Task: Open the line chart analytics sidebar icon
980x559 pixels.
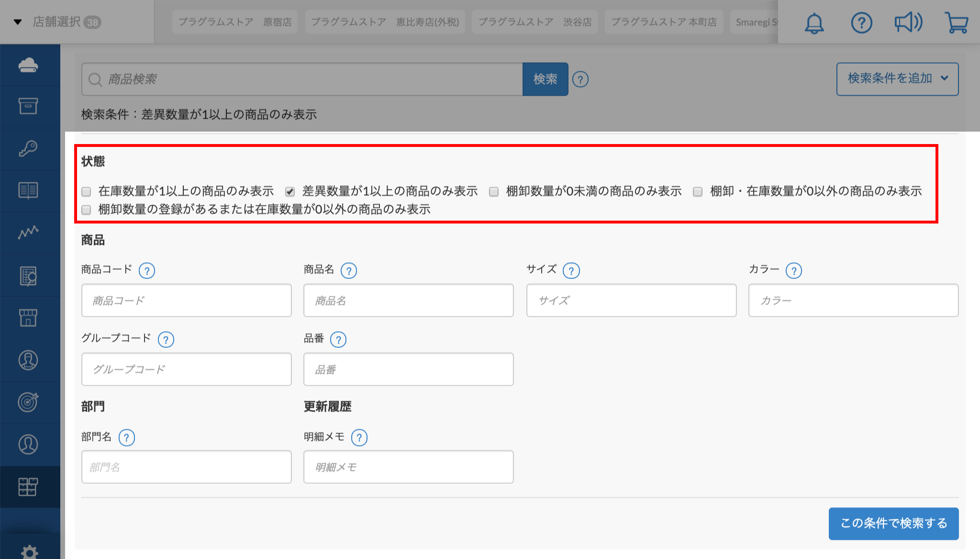Action: (x=28, y=233)
